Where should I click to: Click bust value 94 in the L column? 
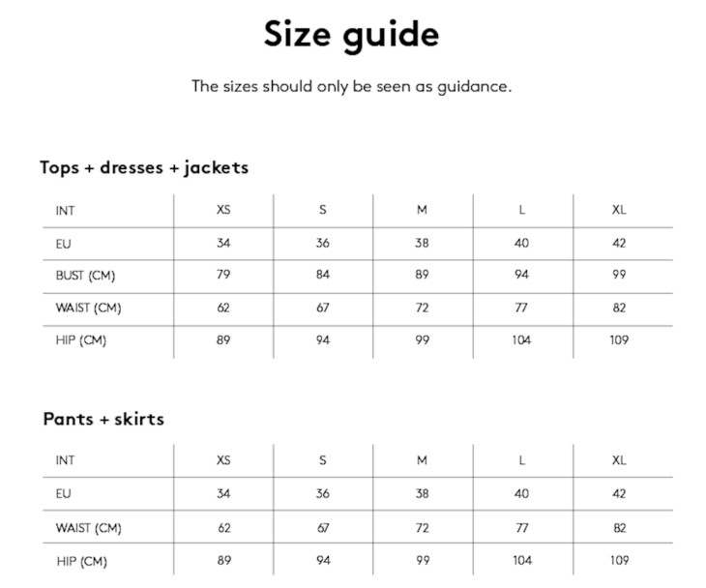522,275
